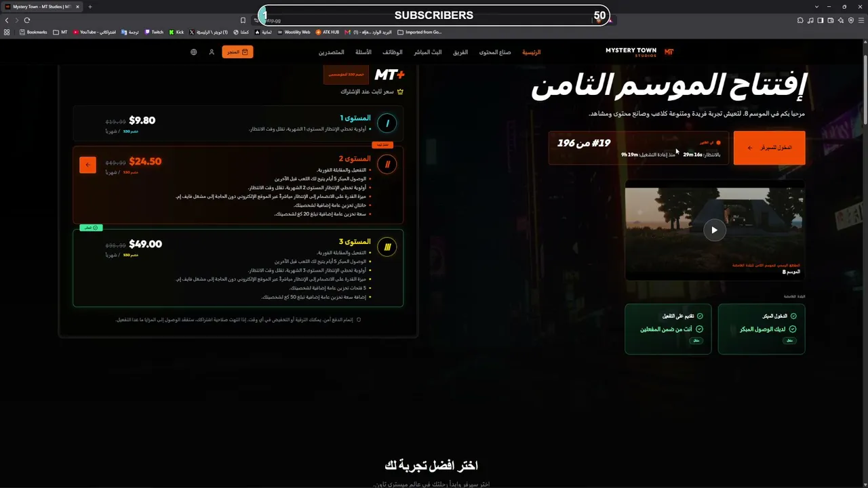Click the queue status card showing #19 من 196
Screen dimensions: 868x488
click(638, 148)
